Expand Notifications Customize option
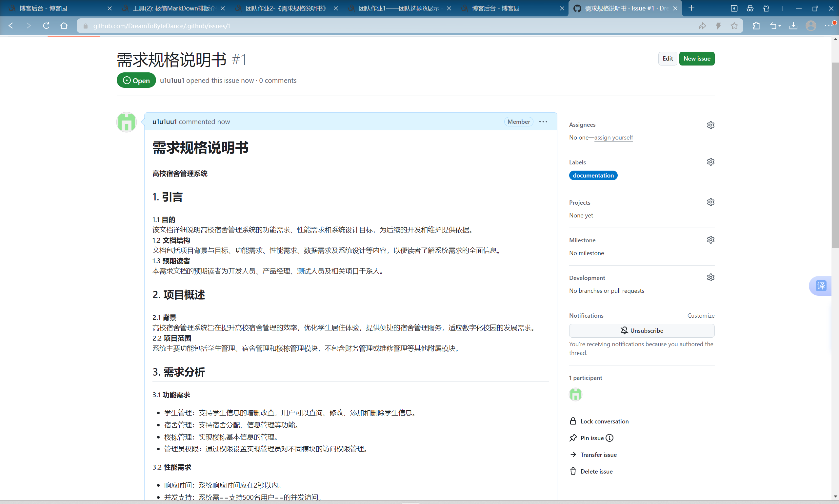The height and width of the screenshot is (504, 839). 702,315
